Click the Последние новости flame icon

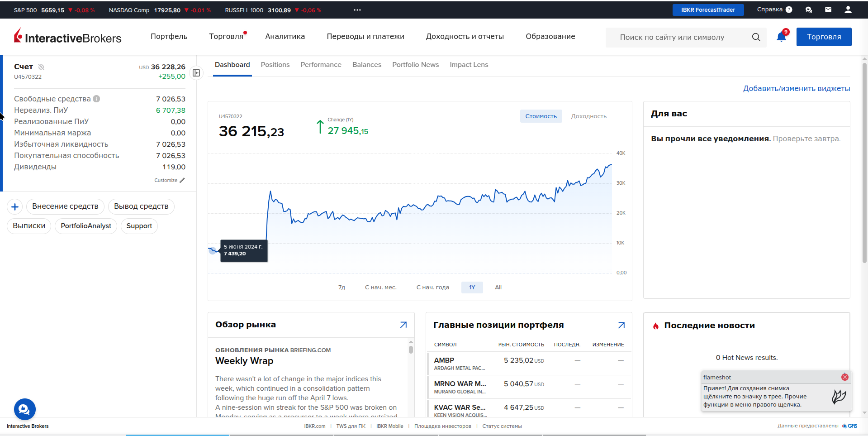pos(656,326)
